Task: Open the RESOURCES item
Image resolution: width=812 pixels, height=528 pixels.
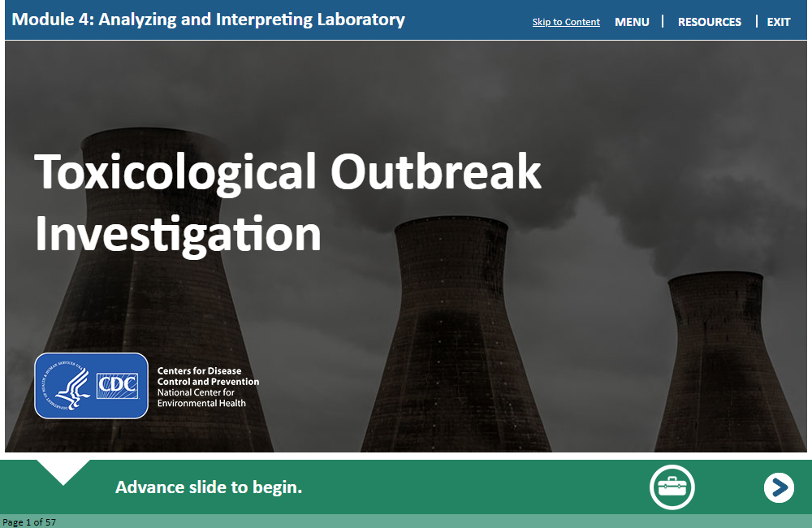Action: 710,22
